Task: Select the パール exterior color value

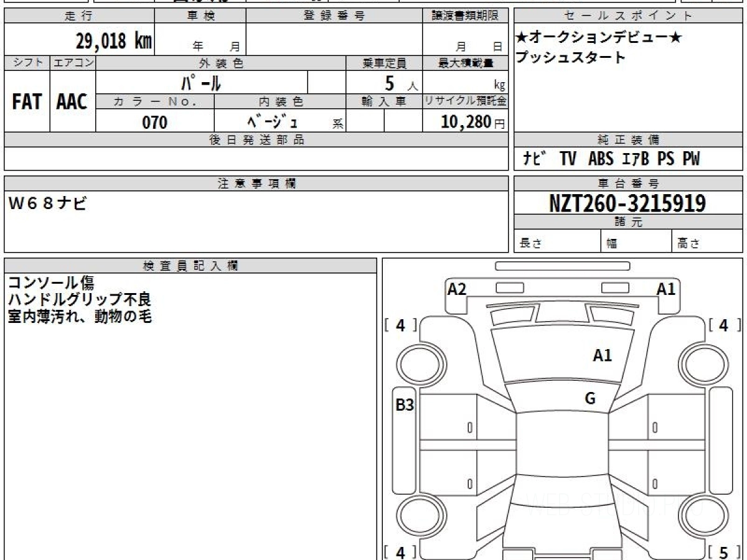Action: pos(202,82)
